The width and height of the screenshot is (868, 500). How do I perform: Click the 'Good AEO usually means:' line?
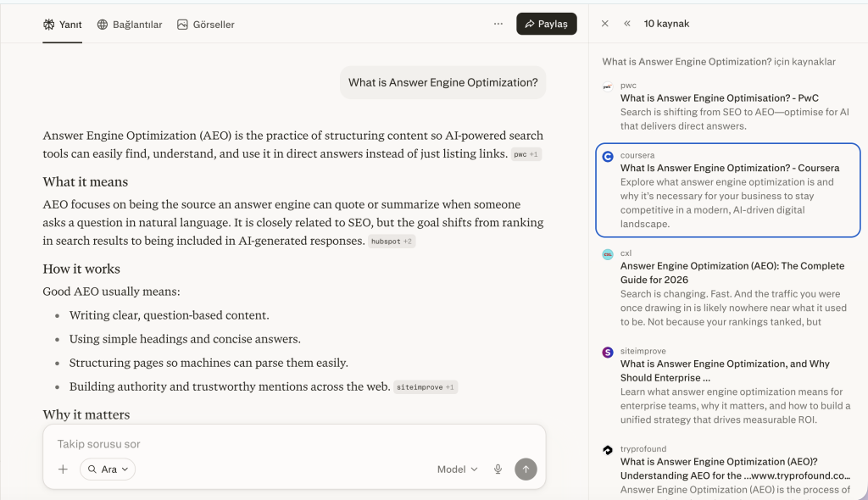(111, 292)
